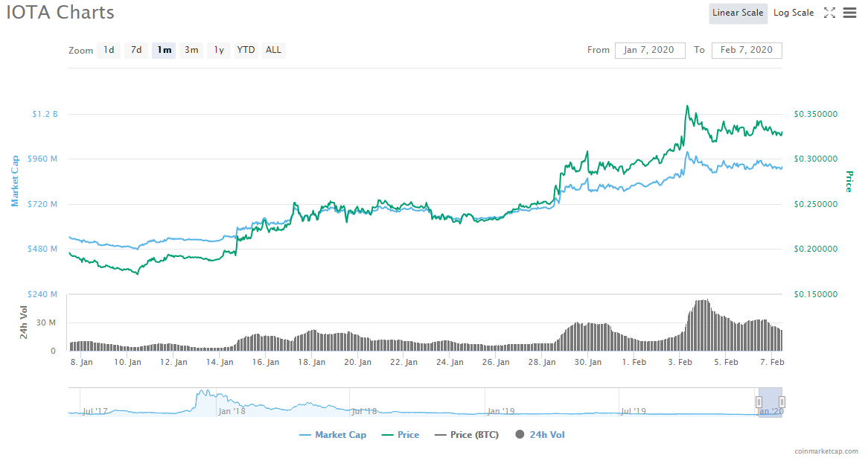Click the $0.200000 price axis label
The width and height of the screenshot is (868, 461).
[x=816, y=249]
